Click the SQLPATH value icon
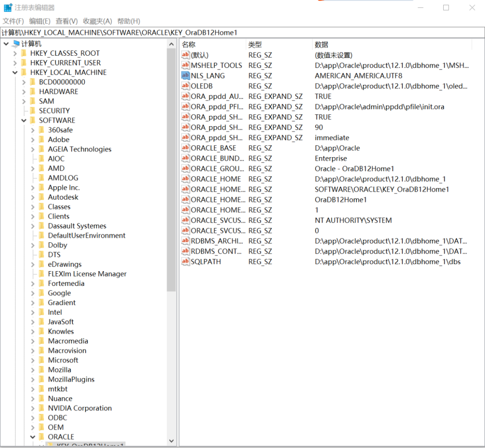485x448 pixels. (185, 262)
